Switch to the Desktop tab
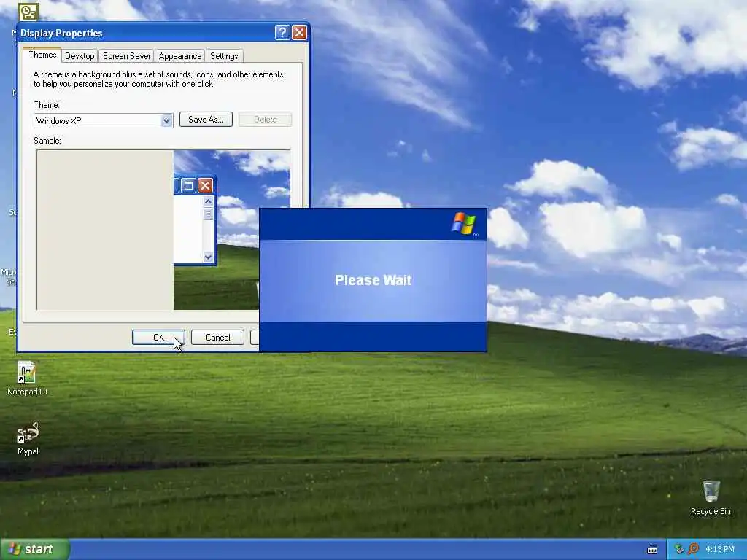 point(80,56)
